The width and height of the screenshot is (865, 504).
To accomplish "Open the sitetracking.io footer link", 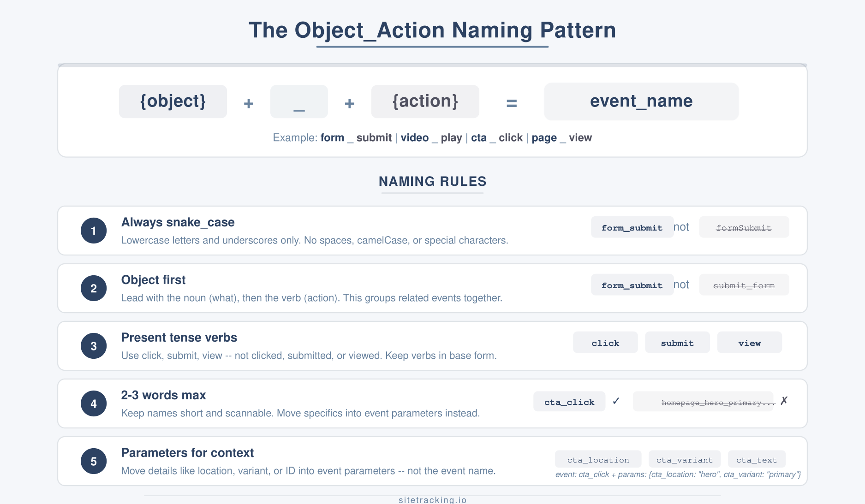I will point(432,499).
